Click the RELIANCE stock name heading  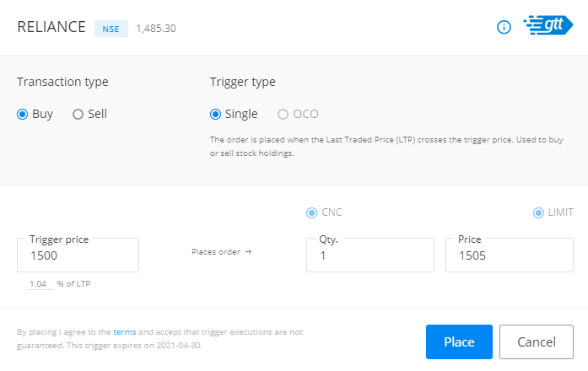51,27
